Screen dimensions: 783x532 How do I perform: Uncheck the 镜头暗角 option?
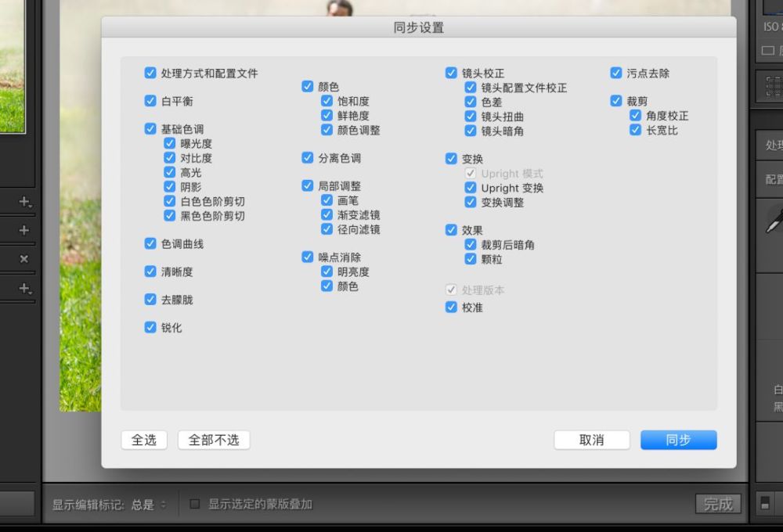(x=471, y=131)
